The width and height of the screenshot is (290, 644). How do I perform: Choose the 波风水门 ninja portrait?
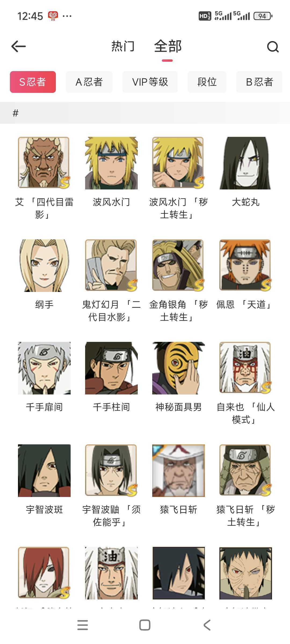[x=111, y=163]
